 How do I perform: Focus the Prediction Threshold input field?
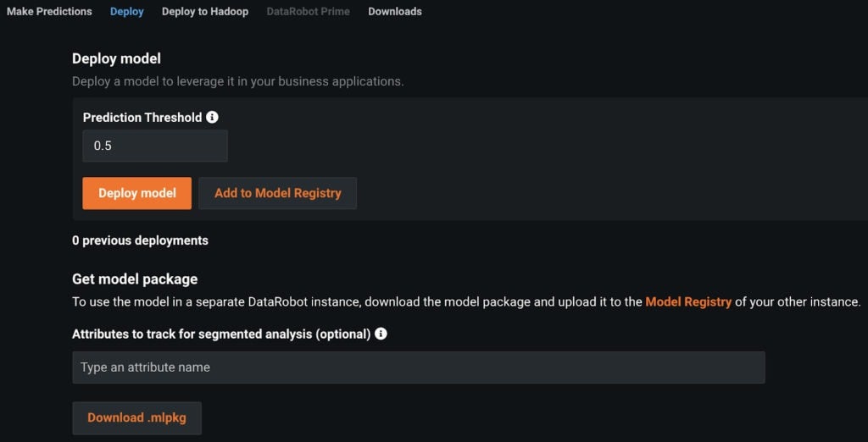click(155, 146)
